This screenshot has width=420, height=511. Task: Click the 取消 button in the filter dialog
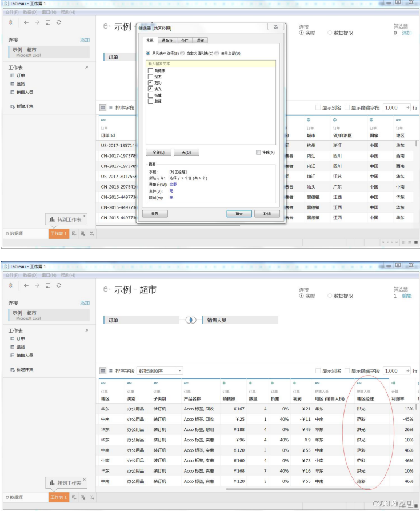[267, 214]
